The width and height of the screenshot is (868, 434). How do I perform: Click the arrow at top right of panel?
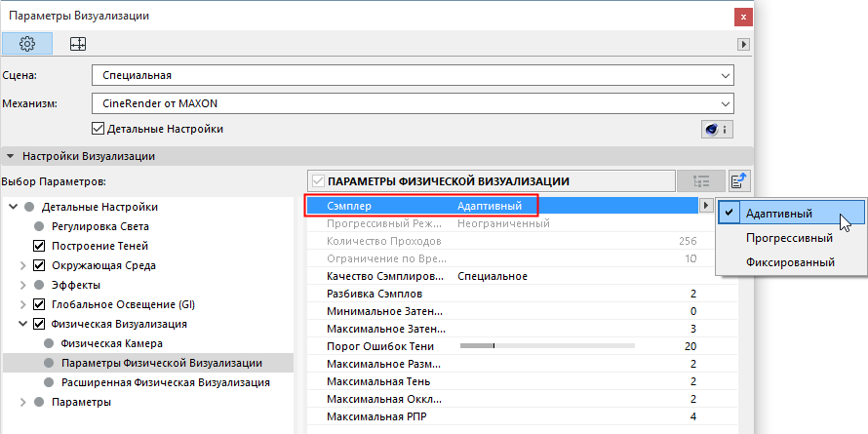744,44
